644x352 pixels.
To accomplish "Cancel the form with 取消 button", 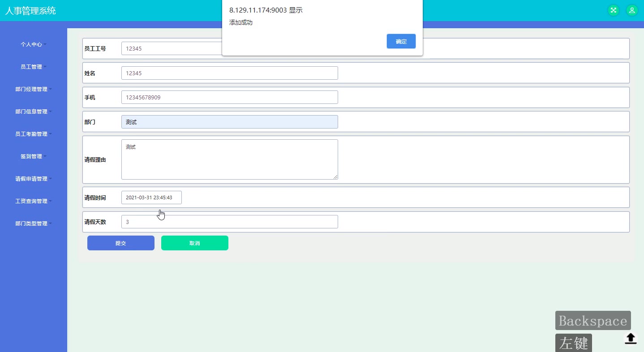I will click(x=195, y=243).
